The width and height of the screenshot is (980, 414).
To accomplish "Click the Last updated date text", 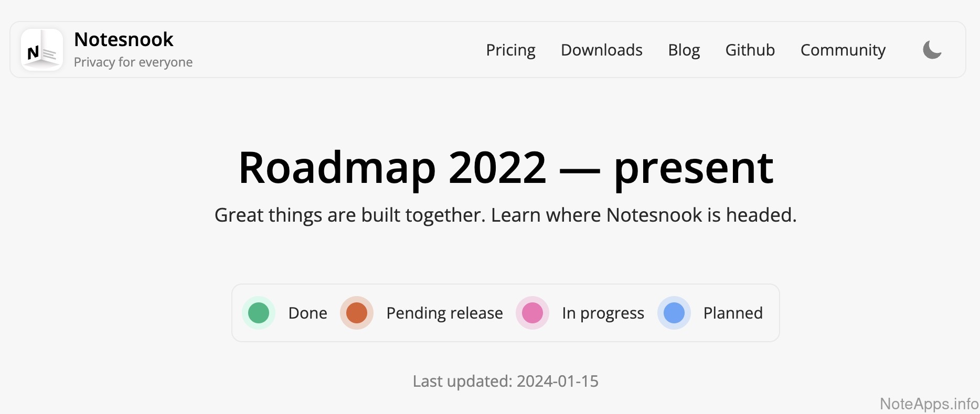I will tap(505, 381).
